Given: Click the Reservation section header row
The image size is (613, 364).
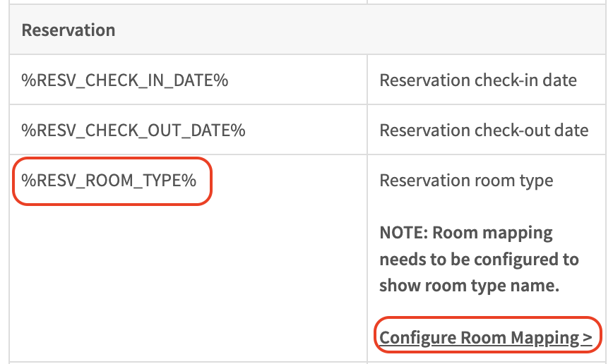Looking at the screenshot, I should [x=69, y=30].
